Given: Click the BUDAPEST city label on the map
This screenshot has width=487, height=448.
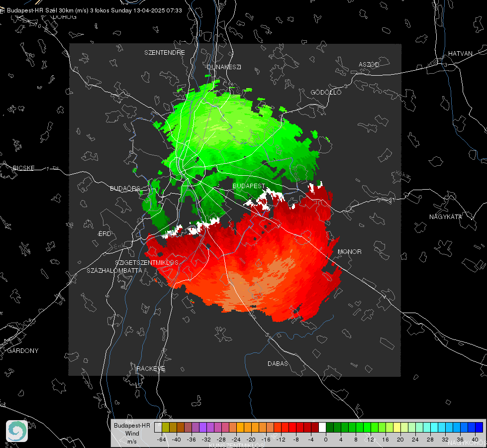Looking at the screenshot, I should [x=249, y=186].
